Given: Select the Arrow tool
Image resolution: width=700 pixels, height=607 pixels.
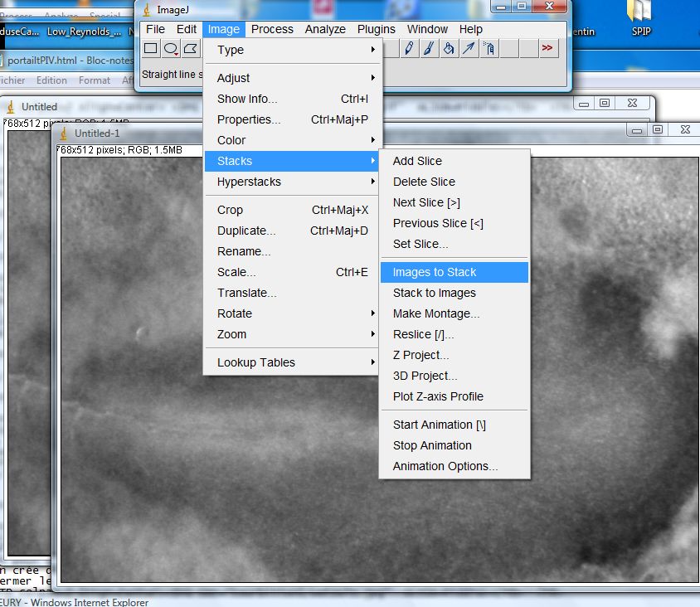Looking at the screenshot, I should click(469, 49).
